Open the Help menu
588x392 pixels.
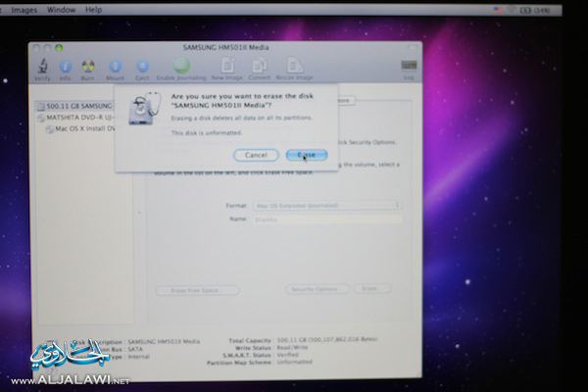(x=93, y=10)
